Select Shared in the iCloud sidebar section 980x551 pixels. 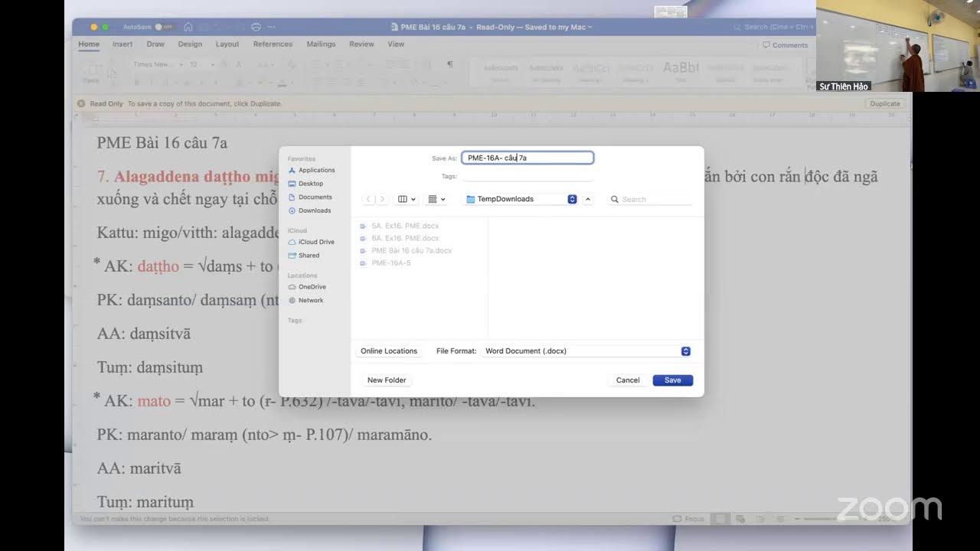click(304, 256)
